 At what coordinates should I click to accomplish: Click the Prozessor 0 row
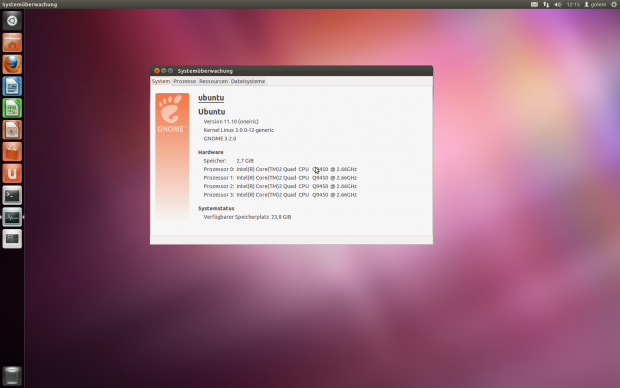(280, 169)
